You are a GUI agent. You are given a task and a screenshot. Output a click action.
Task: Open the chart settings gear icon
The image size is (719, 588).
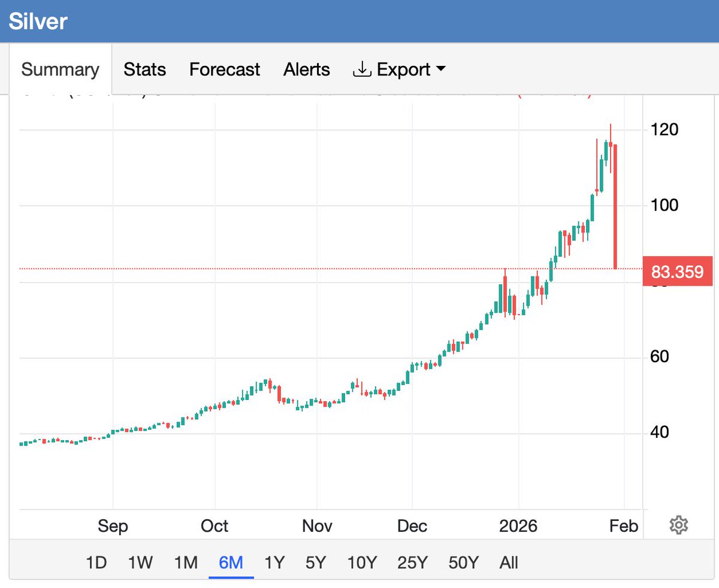(x=678, y=526)
